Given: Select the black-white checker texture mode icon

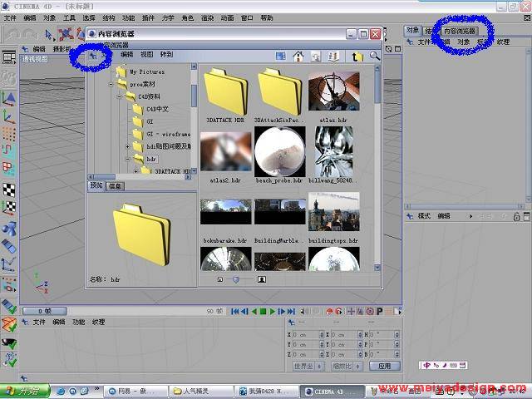Looking at the screenshot, I should tap(9, 190).
